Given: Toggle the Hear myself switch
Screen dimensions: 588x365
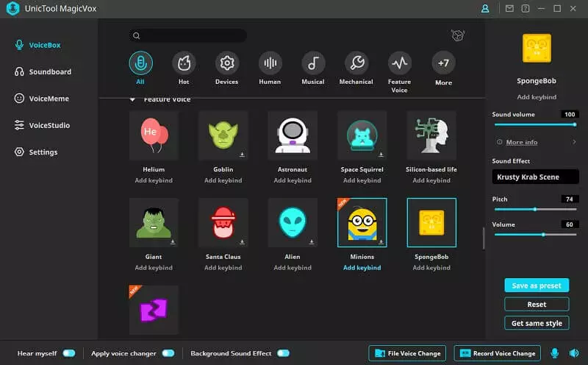Looking at the screenshot, I should 69,353.
